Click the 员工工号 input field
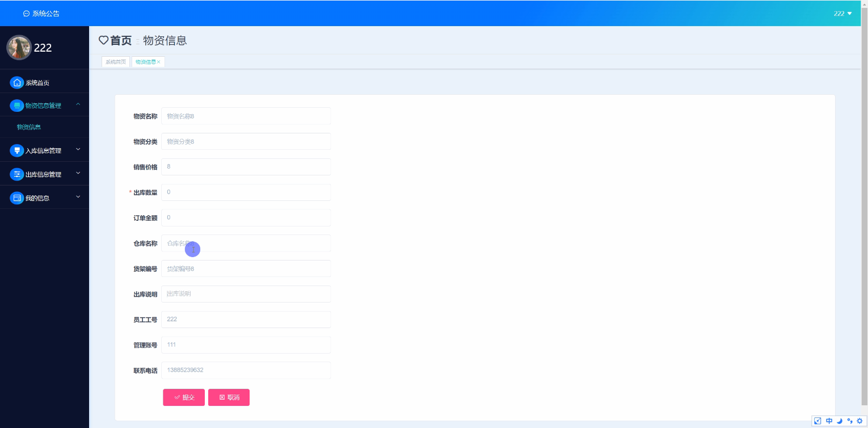The image size is (868, 428). click(x=246, y=319)
